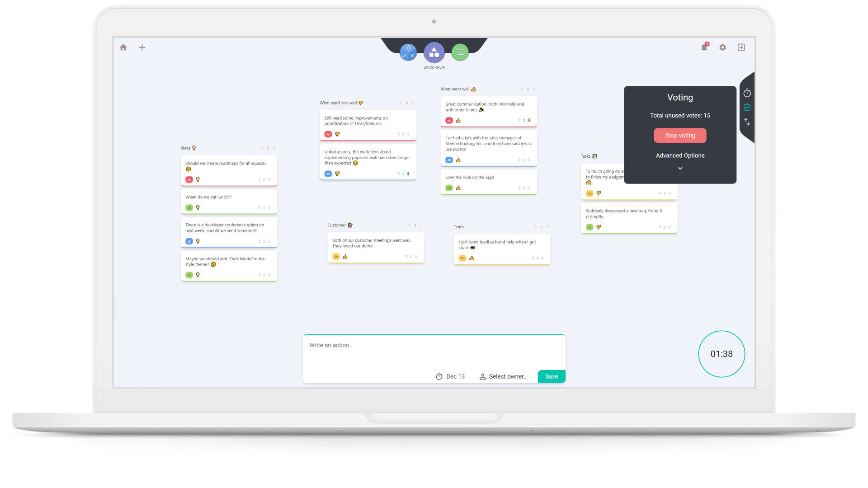Click Save action button

552,376
